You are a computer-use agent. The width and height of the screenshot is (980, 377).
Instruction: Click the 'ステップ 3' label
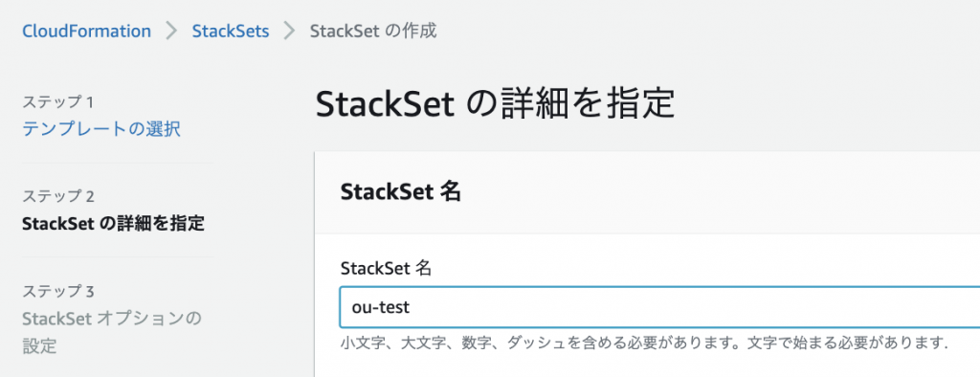pos(58,291)
